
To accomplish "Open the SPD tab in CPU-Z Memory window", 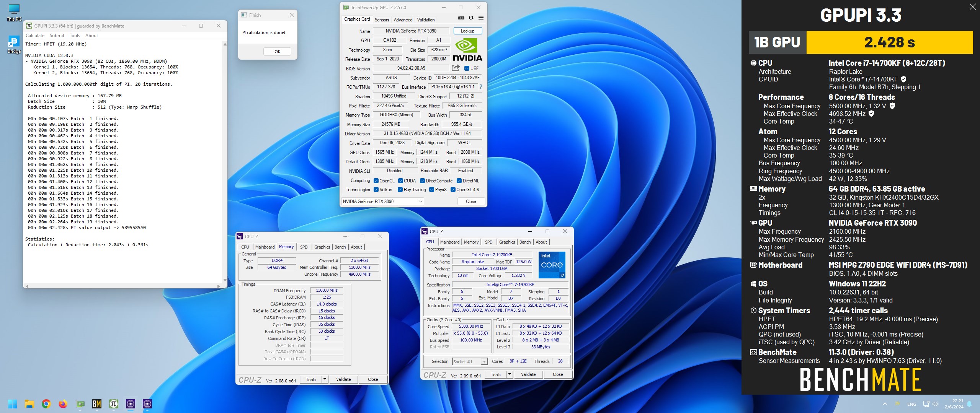I will point(304,247).
